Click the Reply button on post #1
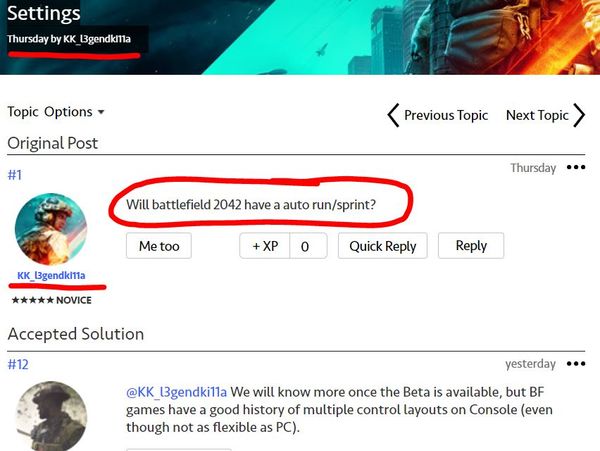Viewport: 600px width, 451px height. click(x=471, y=246)
